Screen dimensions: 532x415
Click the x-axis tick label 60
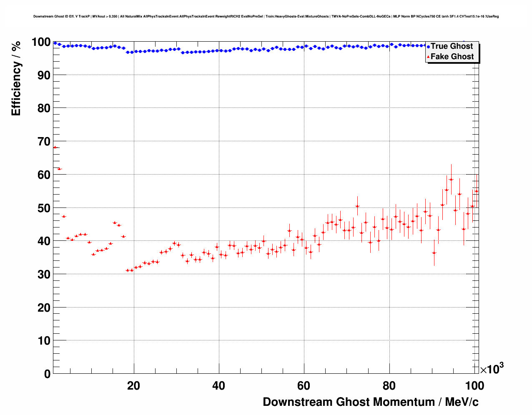pos(304,386)
